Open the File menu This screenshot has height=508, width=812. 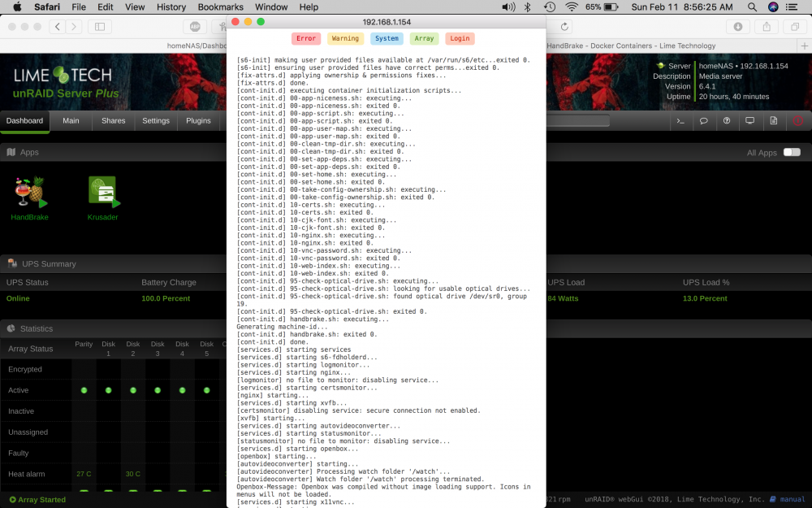(79, 7)
